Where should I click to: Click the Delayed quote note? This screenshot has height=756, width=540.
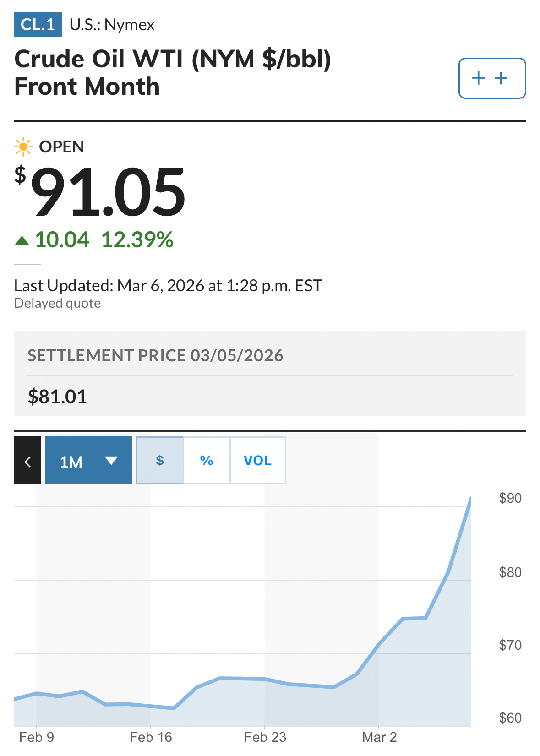click(58, 303)
